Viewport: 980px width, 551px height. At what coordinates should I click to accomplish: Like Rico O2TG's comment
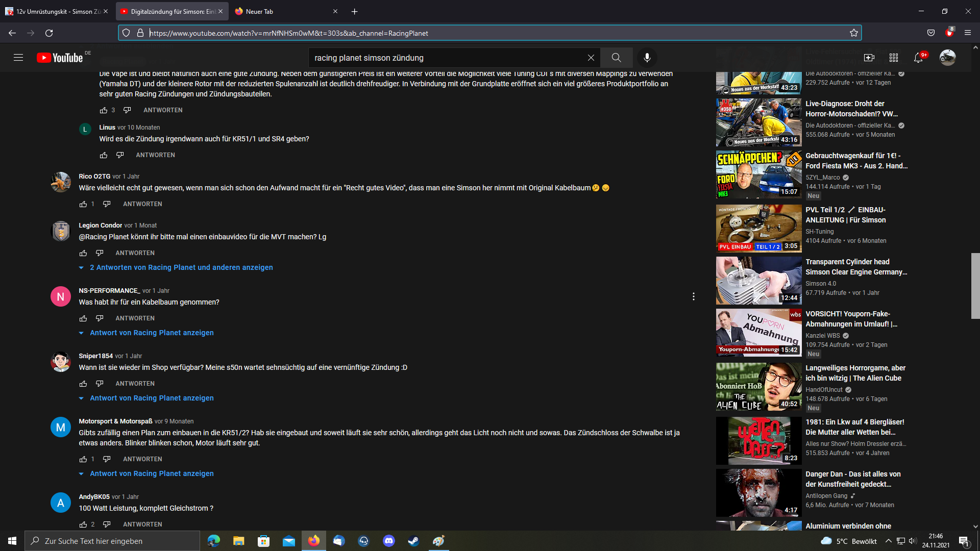[x=83, y=204]
